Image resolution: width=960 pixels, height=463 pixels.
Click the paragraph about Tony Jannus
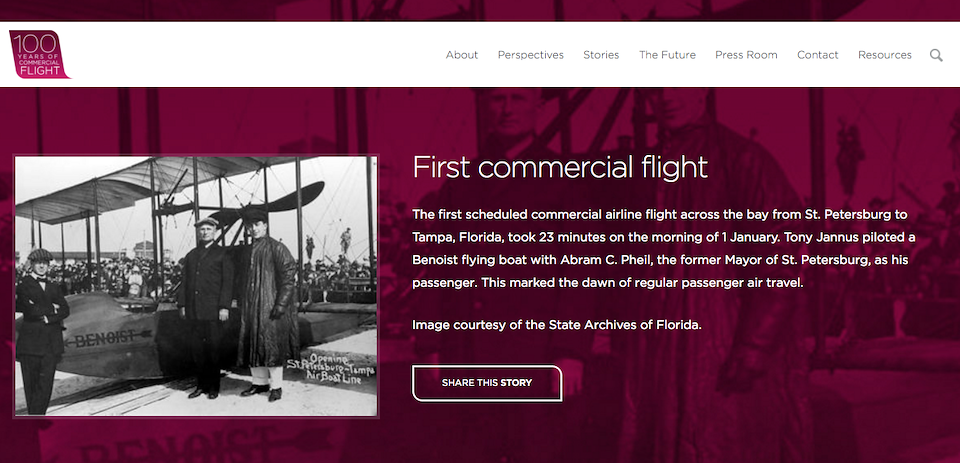point(664,249)
